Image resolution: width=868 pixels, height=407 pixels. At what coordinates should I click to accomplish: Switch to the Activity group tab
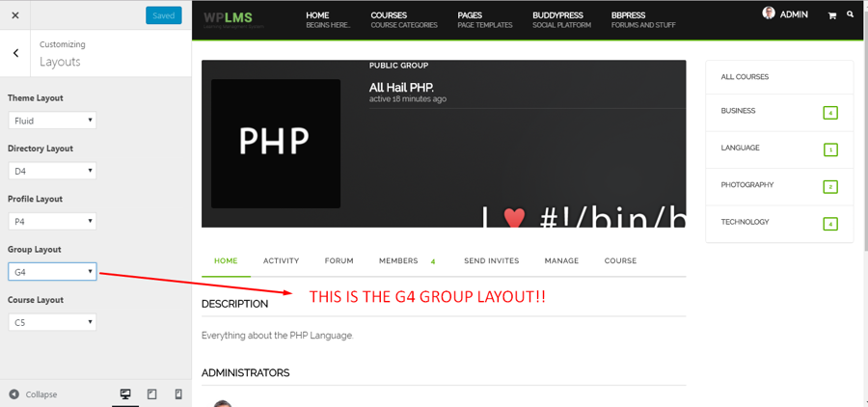pyautogui.click(x=281, y=260)
